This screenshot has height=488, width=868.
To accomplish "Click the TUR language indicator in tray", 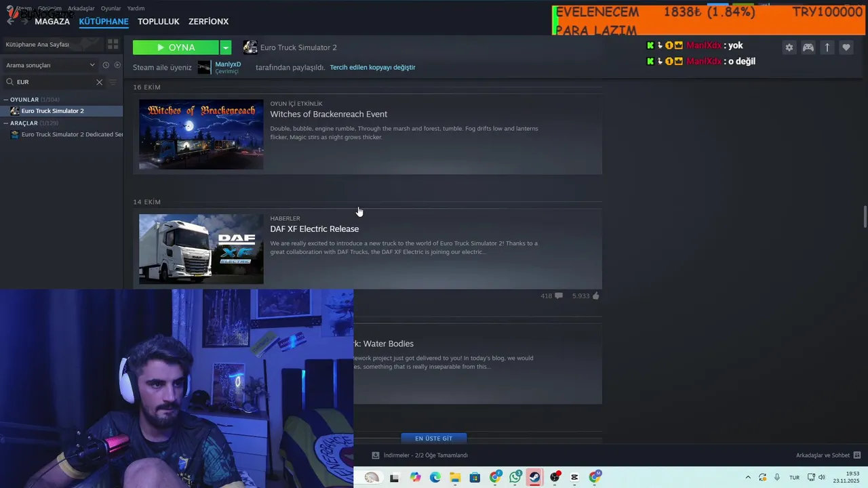I will (794, 478).
